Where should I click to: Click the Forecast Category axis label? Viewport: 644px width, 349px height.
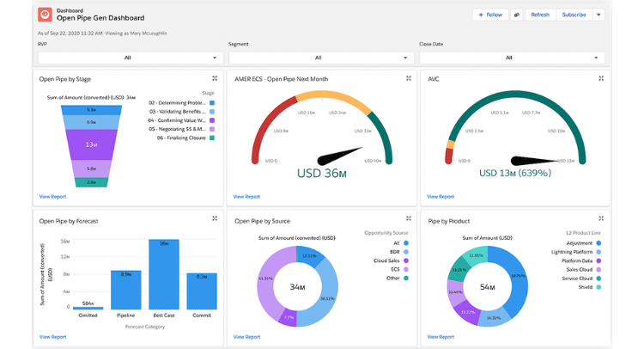145,327
